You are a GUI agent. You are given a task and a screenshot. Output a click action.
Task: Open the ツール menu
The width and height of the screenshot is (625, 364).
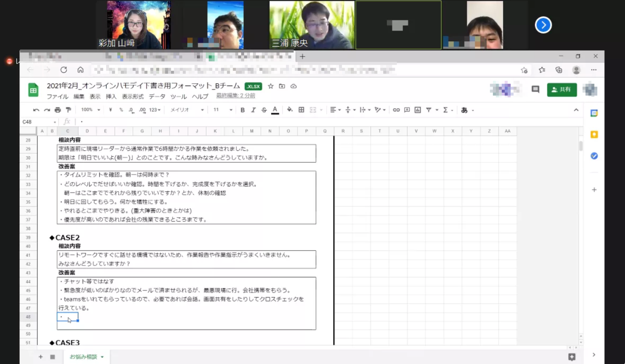point(179,96)
